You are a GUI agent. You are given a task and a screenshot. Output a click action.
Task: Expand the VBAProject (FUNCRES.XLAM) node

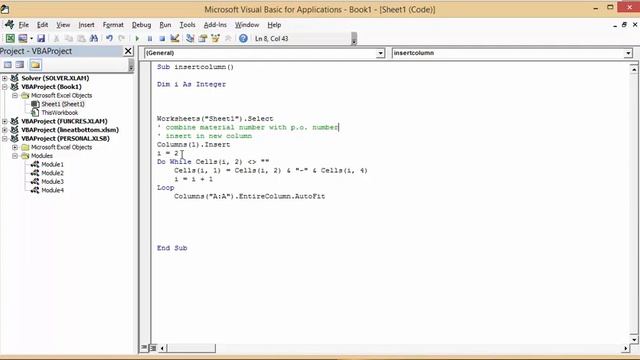(4, 121)
